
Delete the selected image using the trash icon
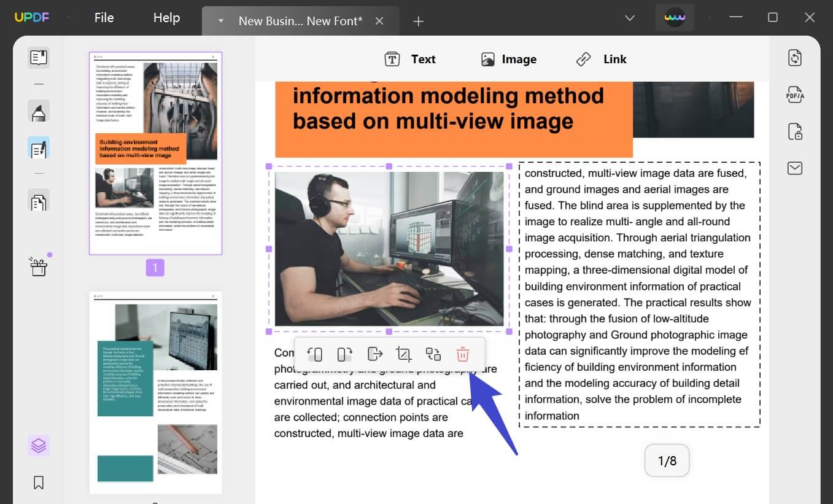coord(462,354)
